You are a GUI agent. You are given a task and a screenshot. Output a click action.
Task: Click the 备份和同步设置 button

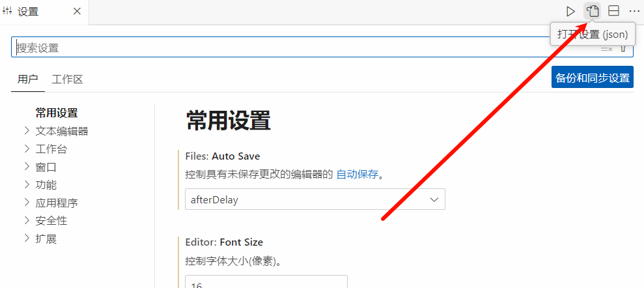(x=592, y=78)
